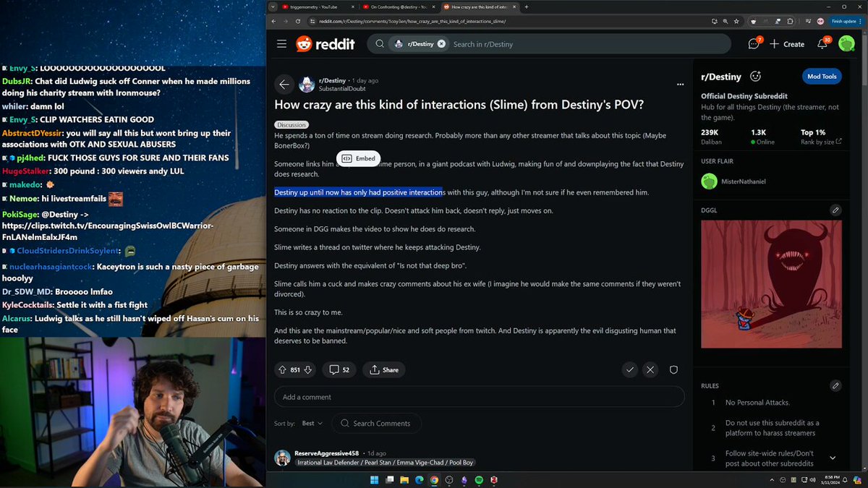Open the tab search dropdown arrow

coord(272,7)
